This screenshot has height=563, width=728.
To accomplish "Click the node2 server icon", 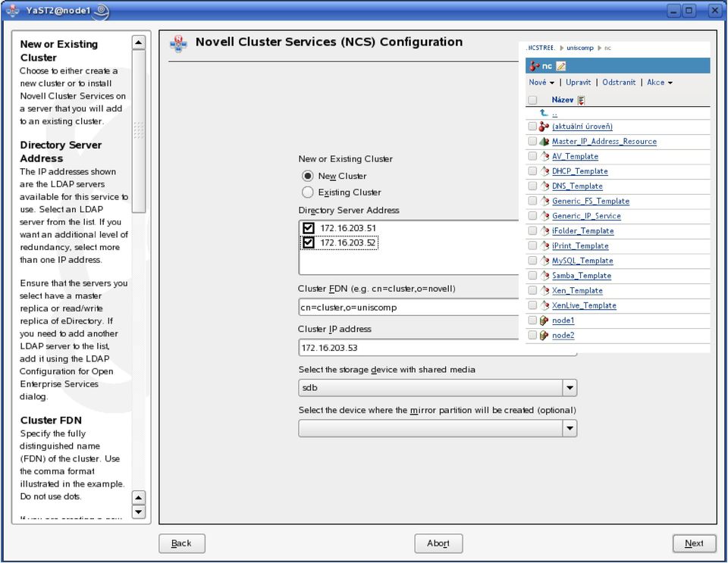I will pos(544,335).
